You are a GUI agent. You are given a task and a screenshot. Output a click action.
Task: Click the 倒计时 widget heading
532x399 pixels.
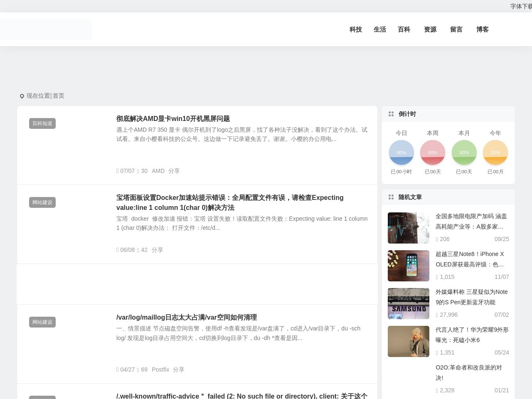(407, 114)
